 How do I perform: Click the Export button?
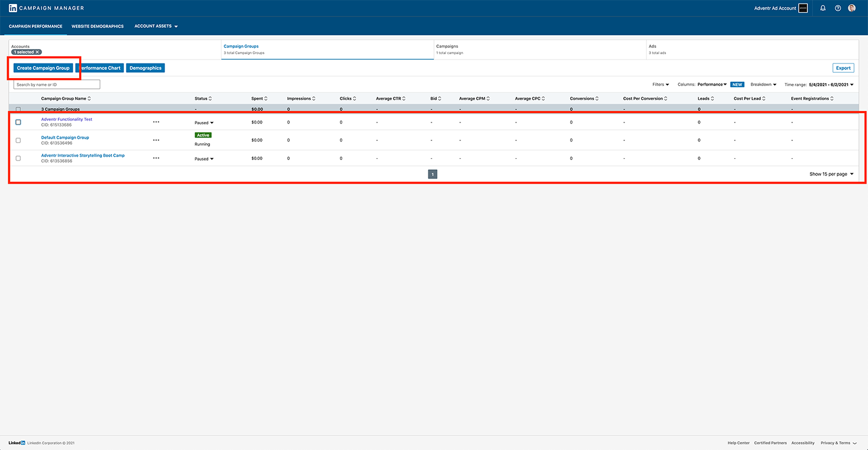tap(843, 68)
